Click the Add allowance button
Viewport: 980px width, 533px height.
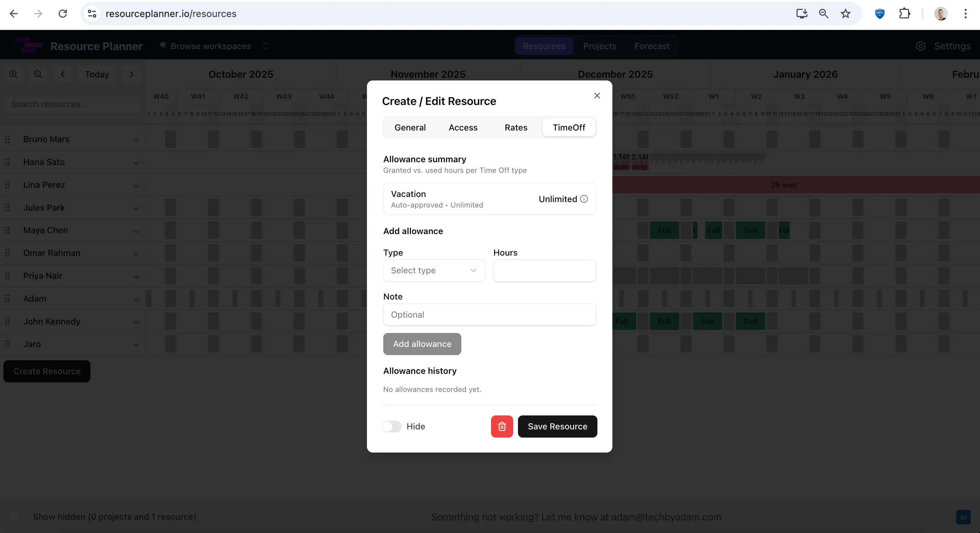pyautogui.click(x=422, y=344)
